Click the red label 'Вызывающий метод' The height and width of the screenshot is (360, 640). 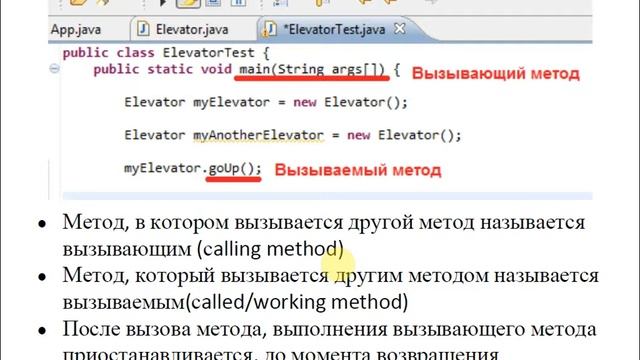coord(496,74)
